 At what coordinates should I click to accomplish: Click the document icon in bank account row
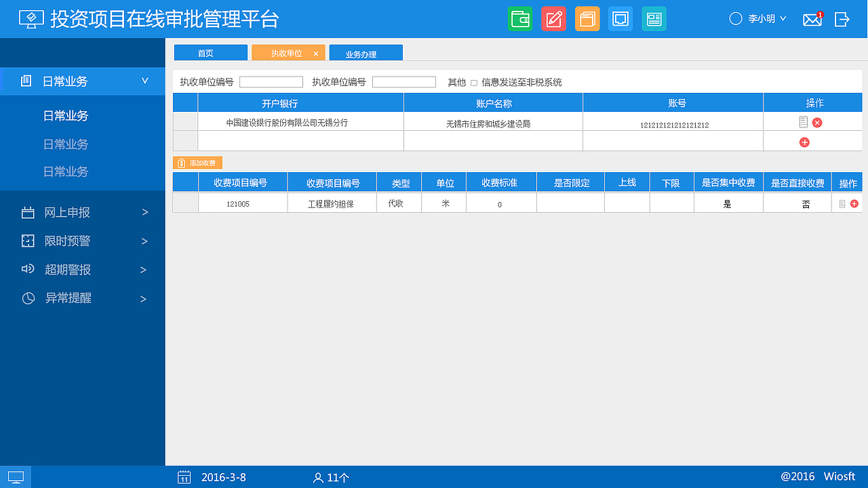[x=804, y=122]
